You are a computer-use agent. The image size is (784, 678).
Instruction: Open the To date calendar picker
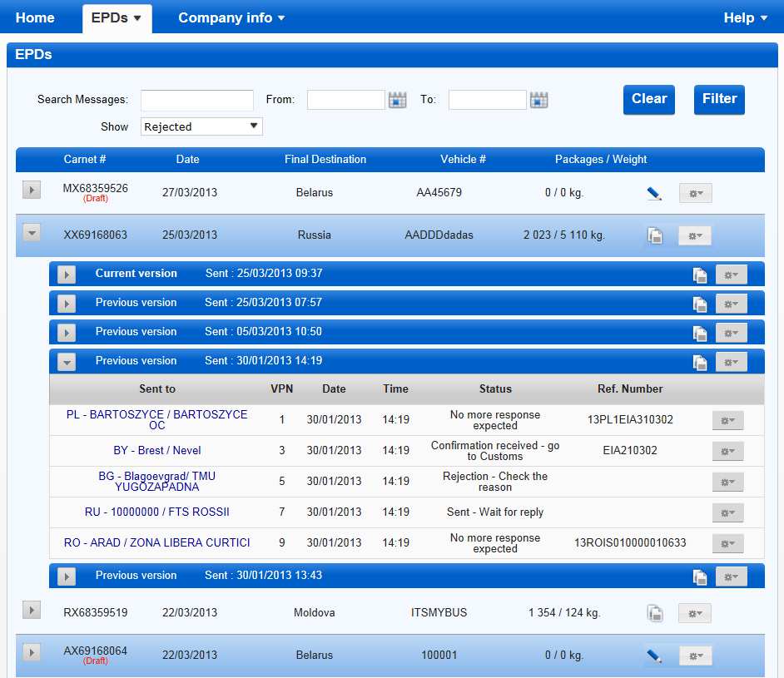coord(539,100)
